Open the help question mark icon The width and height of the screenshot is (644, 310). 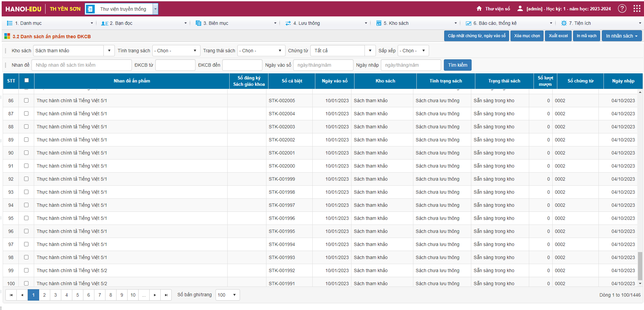[x=622, y=9]
